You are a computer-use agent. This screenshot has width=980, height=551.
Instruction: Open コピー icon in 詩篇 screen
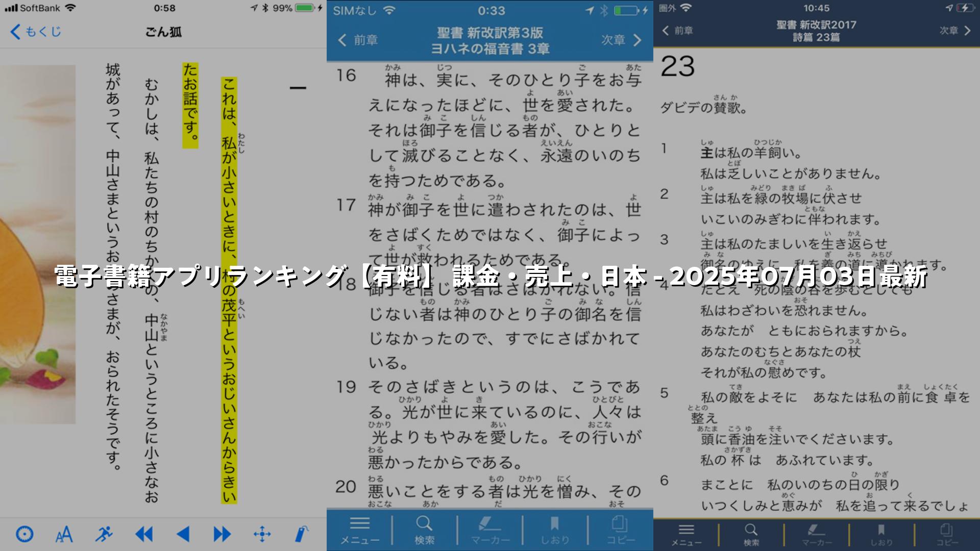[947, 535]
